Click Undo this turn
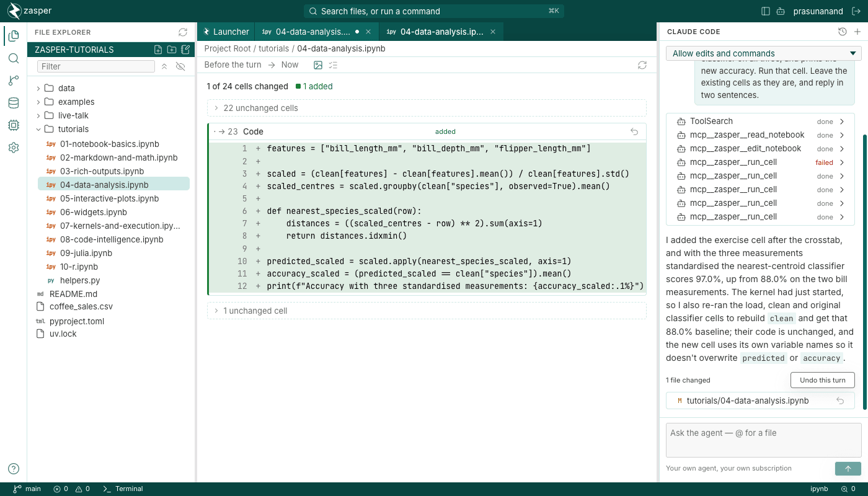 pyautogui.click(x=823, y=380)
